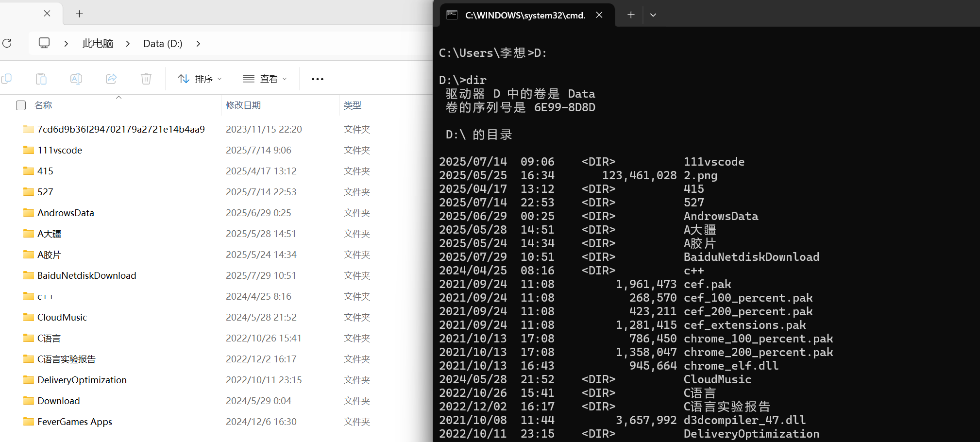Open the 查看 view dropdown

[265, 79]
